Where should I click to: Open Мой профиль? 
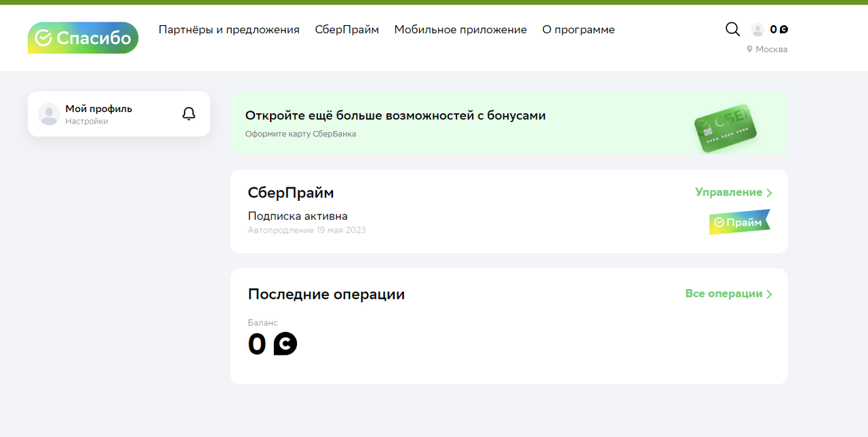pos(99,109)
